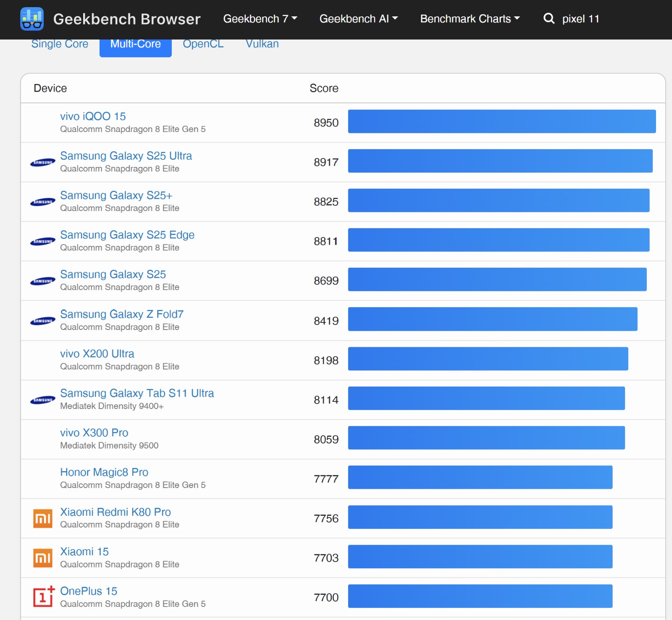Screen dimensions: 672x620
Task: Click Samsung logo beside Galaxy Tab S11 Ultra
Action: click(x=43, y=400)
